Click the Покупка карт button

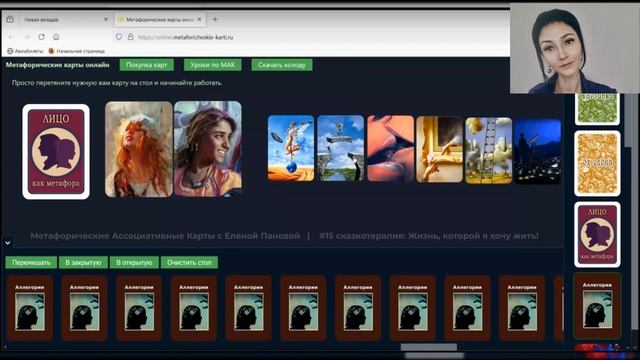(x=147, y=64)
